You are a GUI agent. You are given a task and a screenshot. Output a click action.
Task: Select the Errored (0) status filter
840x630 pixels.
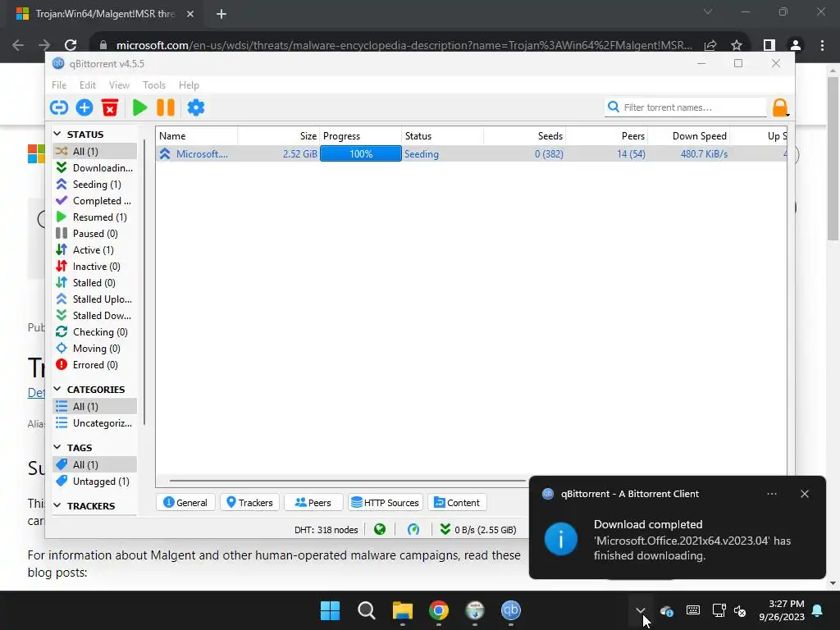pyautogui.click(x=95, y=365)
